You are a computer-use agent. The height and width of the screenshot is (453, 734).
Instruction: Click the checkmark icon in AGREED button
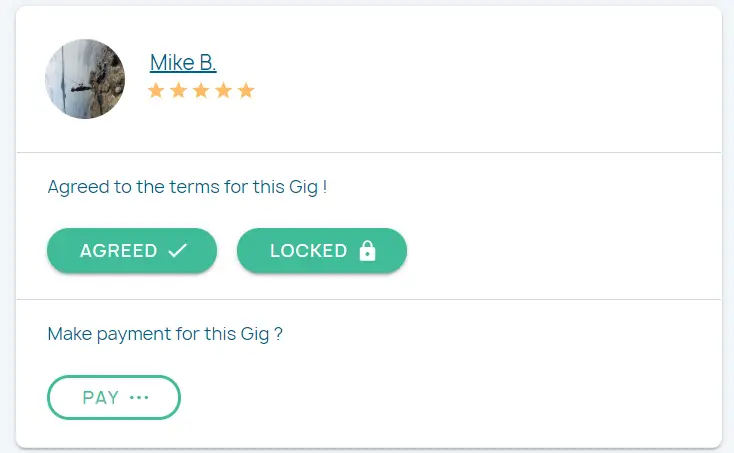pos(178,251)
